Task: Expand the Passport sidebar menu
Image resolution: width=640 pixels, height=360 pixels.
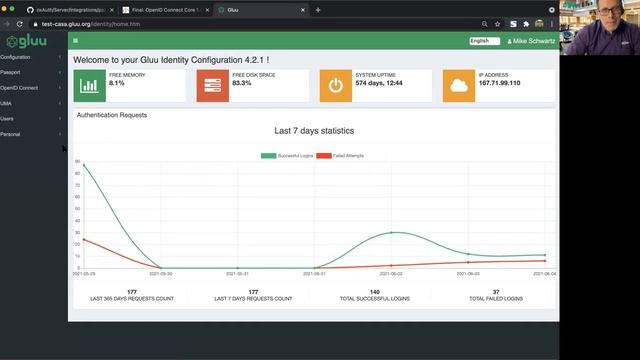Action: [x=32, y=72]
